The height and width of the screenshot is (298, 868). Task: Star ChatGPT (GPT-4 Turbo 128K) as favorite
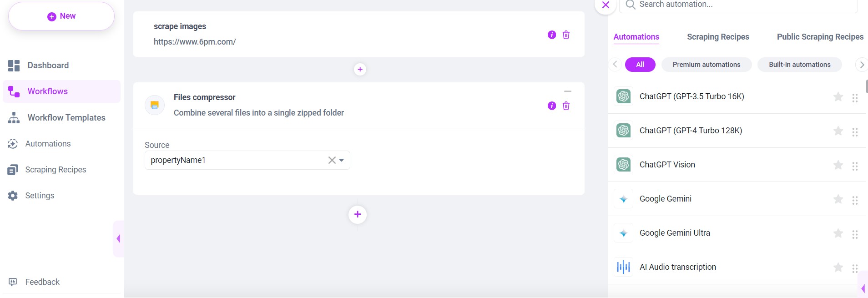(838, 131)
